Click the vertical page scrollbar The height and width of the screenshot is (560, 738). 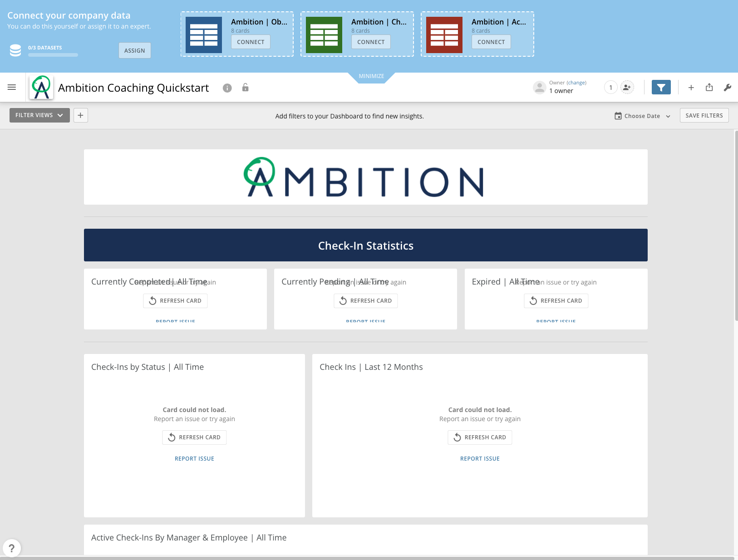736,226
